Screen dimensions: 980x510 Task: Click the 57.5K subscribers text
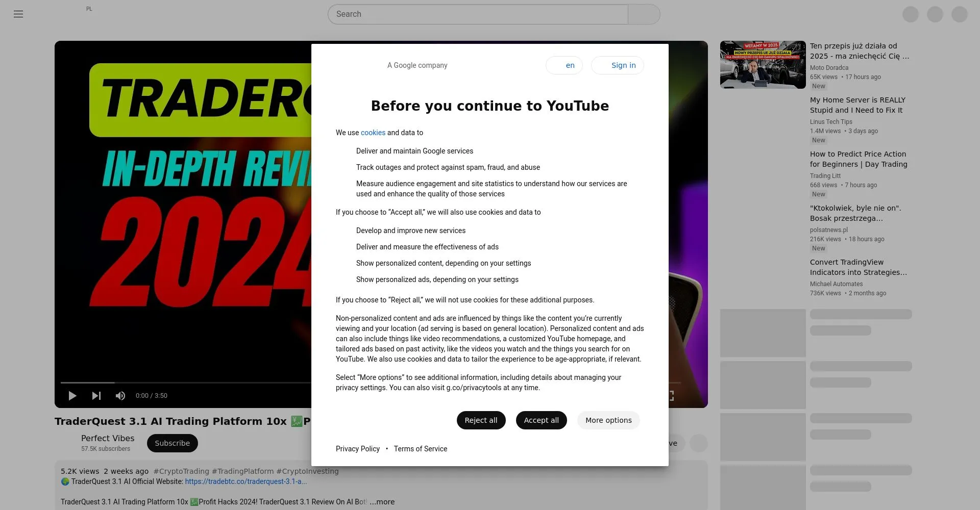pos(106,449)
